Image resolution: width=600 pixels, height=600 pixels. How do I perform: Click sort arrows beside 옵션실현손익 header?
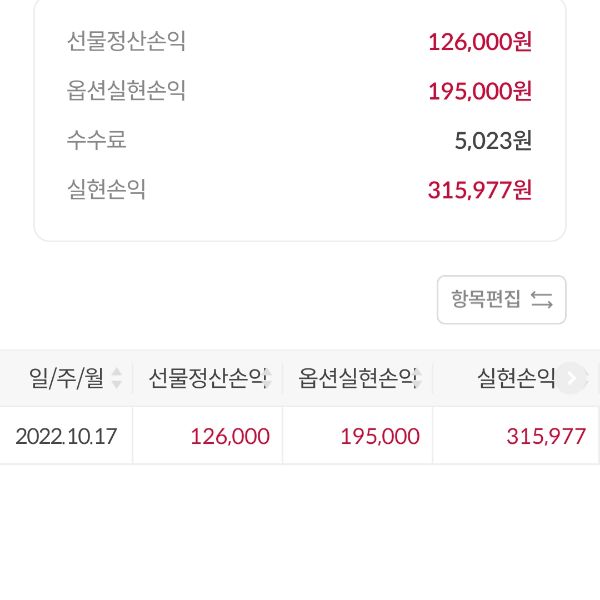click(x=419, y=378)
